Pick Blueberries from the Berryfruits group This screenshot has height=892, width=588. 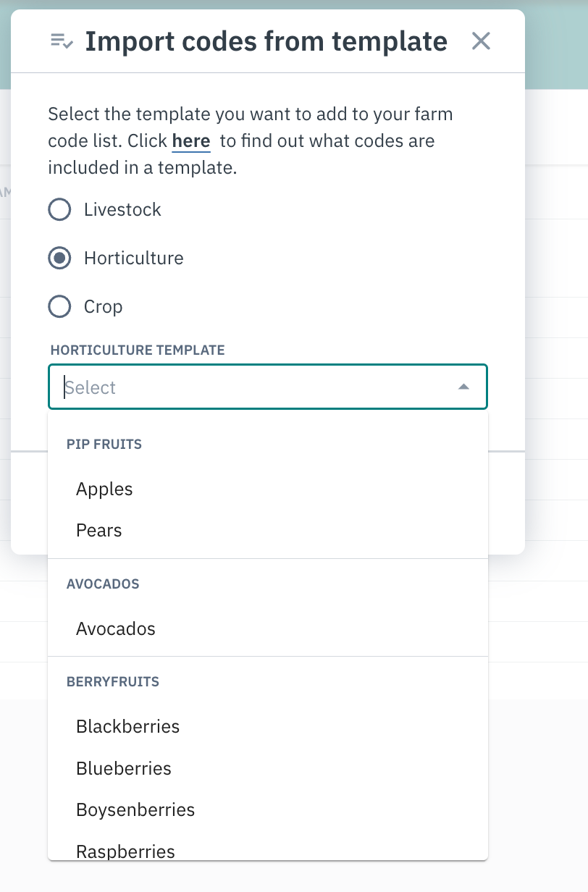coord(123,768)
